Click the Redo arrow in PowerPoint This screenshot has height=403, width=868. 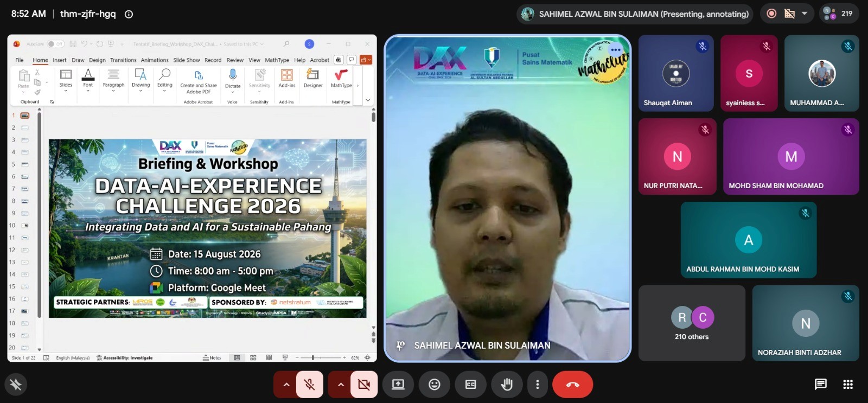point(100,44)
